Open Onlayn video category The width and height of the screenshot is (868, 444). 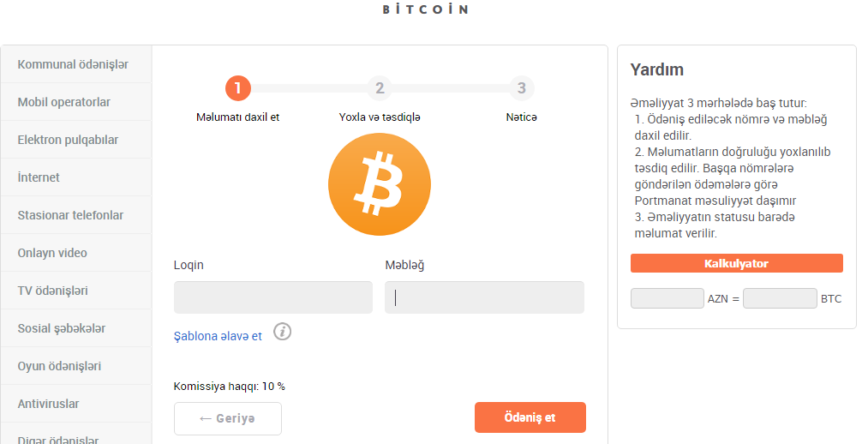(x=52, y=253)
